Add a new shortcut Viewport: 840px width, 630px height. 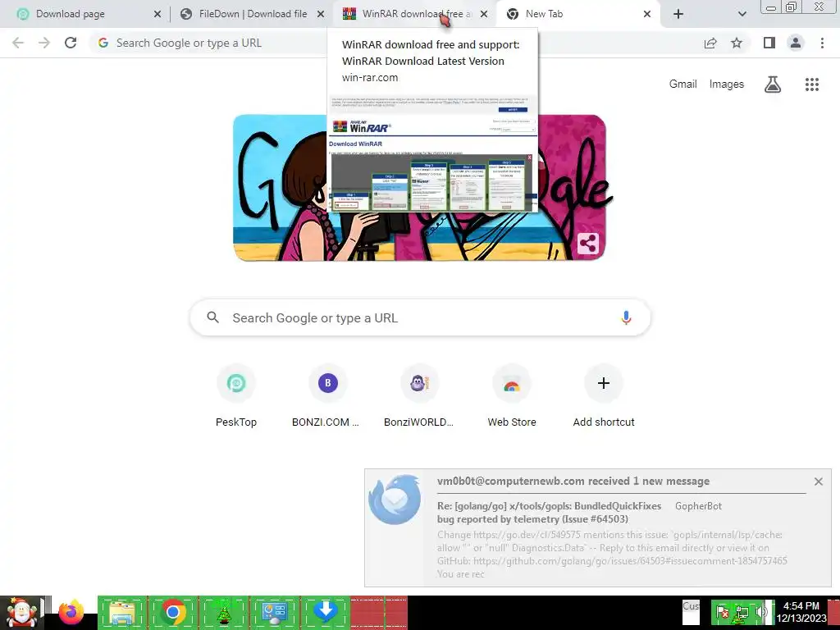click(x=604, y=395)
